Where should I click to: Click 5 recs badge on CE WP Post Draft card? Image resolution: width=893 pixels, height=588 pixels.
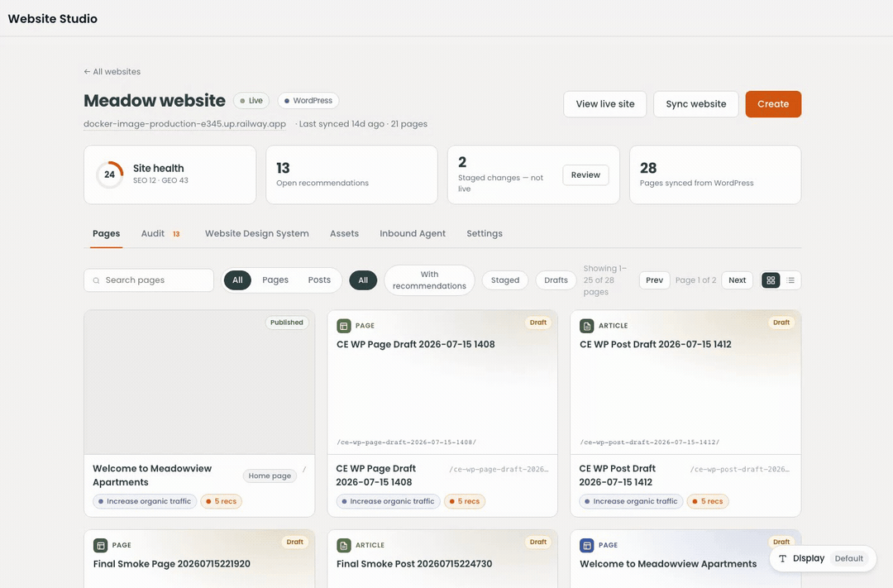coord(707,501)
